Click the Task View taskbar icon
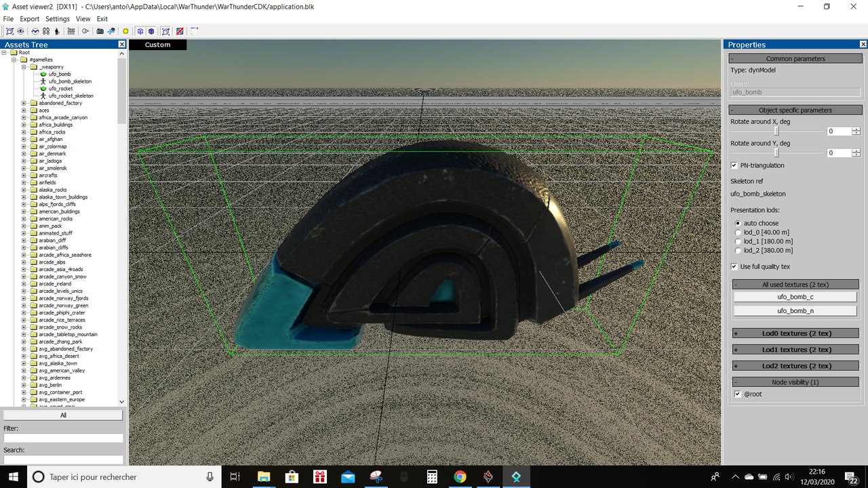Screen dimensions: 868x488 [235, 477]
